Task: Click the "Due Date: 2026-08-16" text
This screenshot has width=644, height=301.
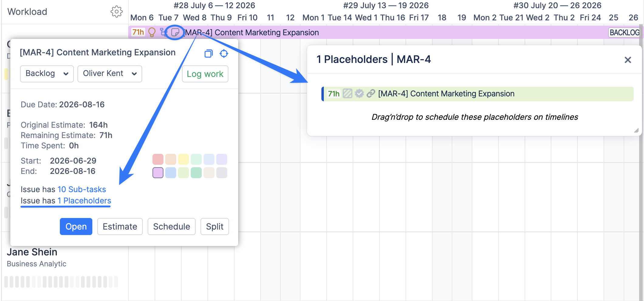Action: click(x=63, y=105)
